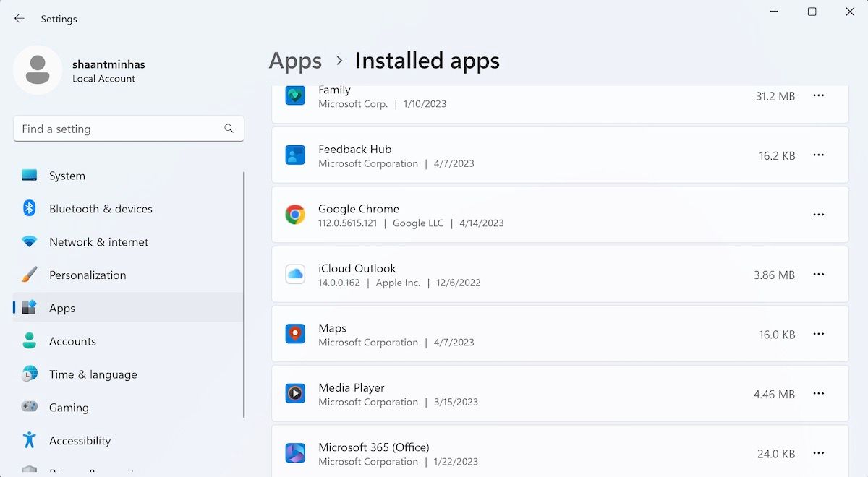Click the 4.46 MB size value
The height and width of the screenshot is (477, 868).
774,394
